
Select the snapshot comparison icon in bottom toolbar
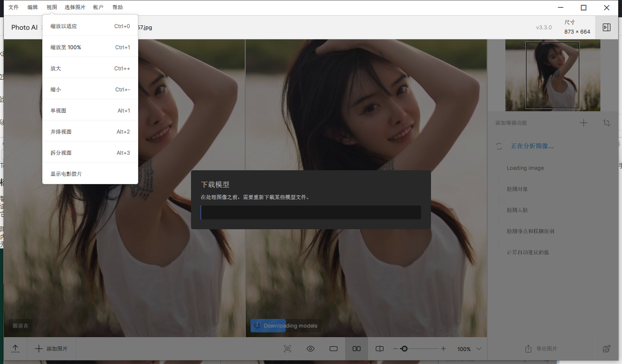click(x=287, y=349)
